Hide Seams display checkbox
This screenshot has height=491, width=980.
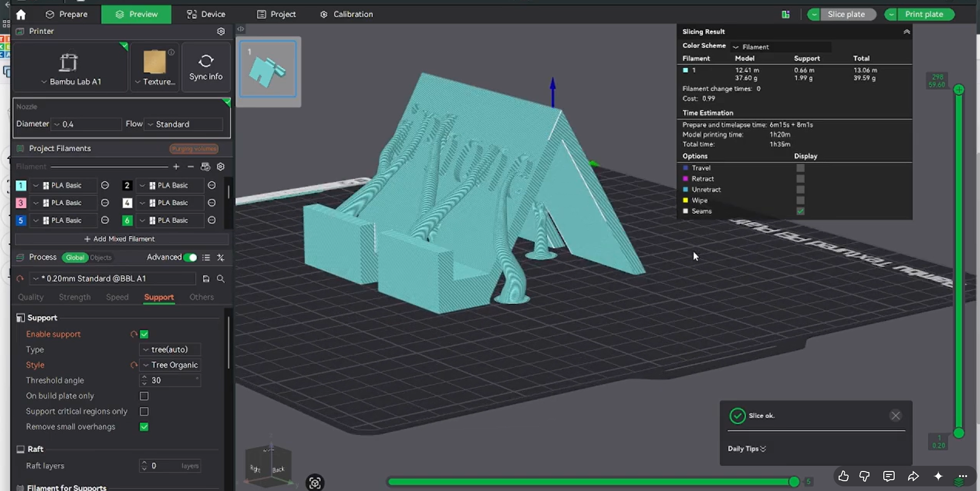click(x=801, y=211)
